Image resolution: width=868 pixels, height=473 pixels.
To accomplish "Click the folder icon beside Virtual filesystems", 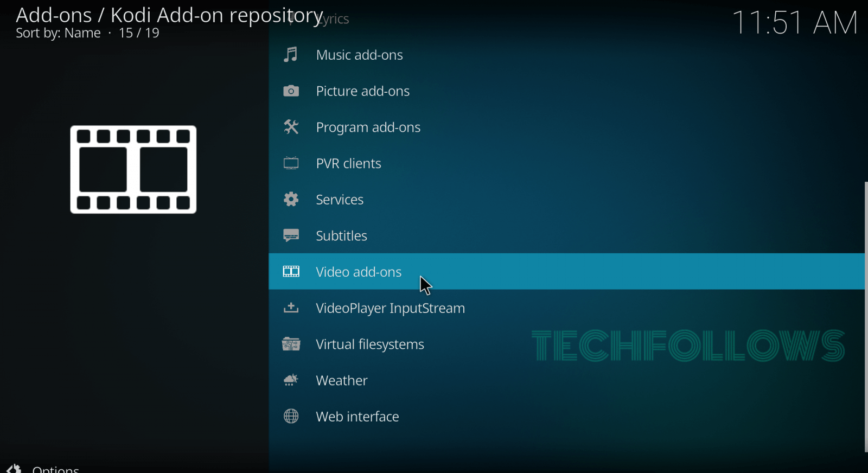I will [x=291, y=344].
